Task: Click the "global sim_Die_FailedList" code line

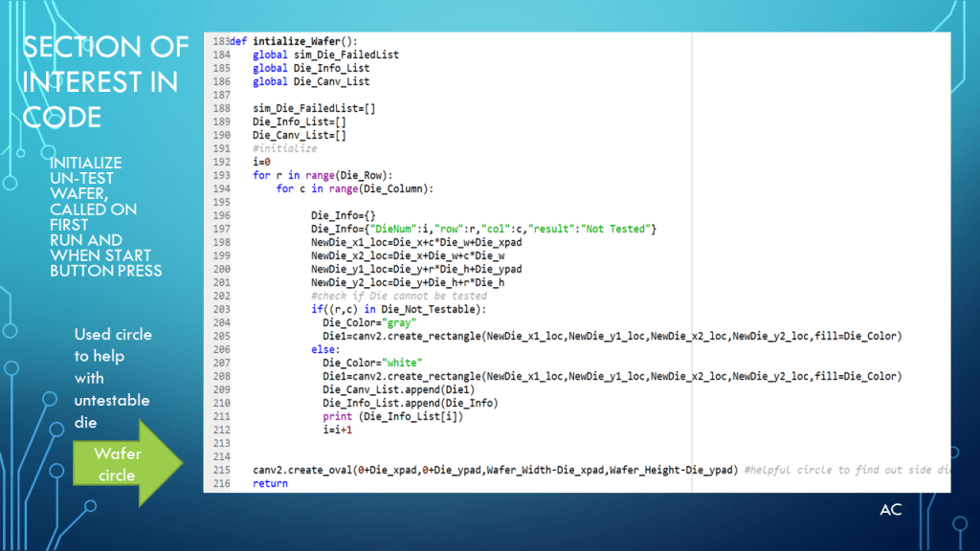Action: (325, 55)
